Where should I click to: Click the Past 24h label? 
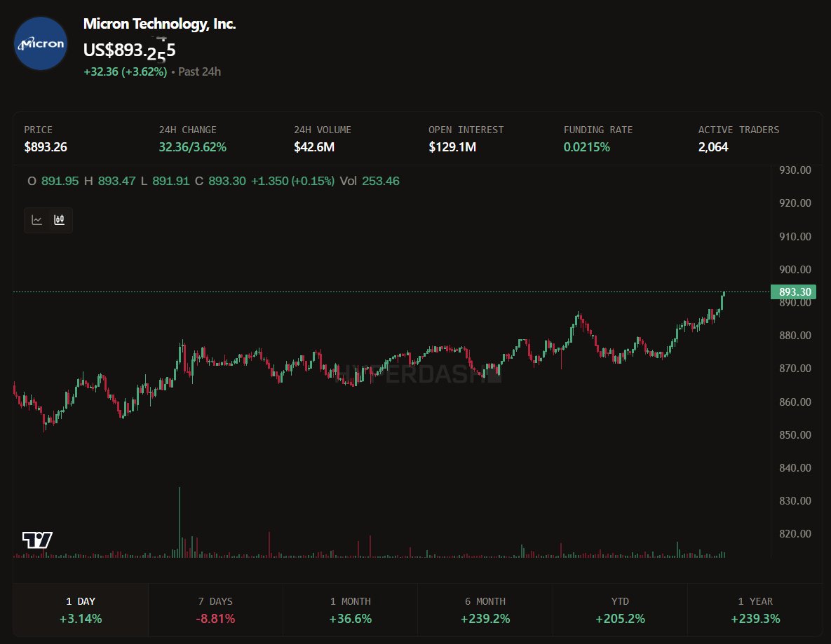[199, 71]
